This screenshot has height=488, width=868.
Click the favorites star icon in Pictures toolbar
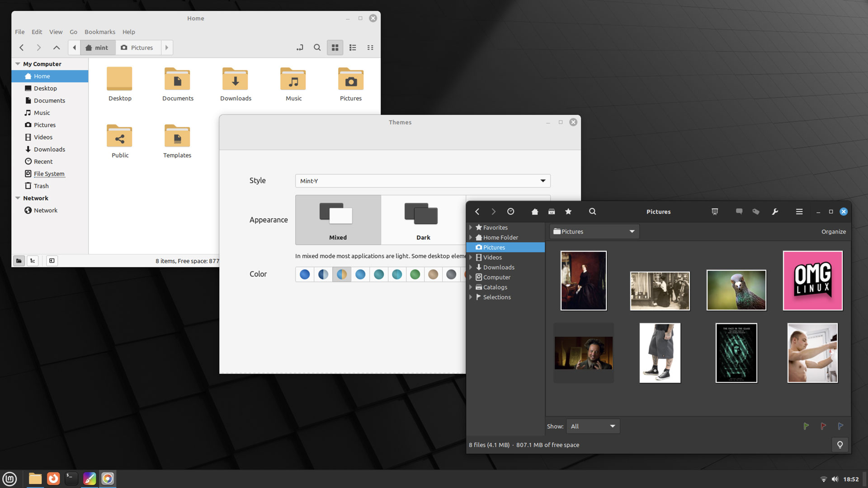click(568, 211)
